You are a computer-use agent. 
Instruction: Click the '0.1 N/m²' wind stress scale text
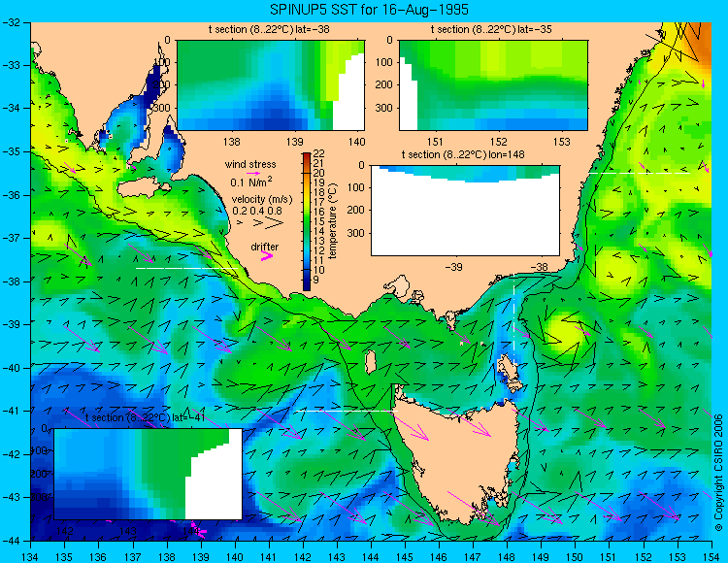coord(251,182)
